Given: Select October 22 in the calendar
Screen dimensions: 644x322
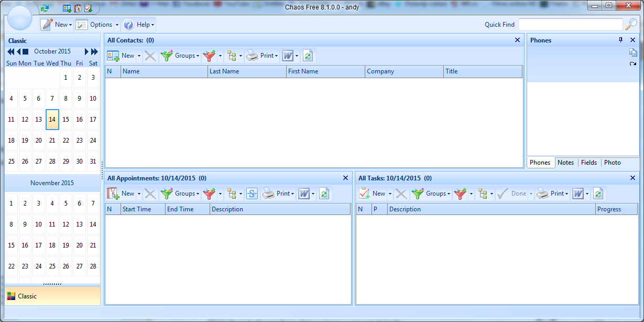Looking at the screenshot, I should [x=66, y=141].
